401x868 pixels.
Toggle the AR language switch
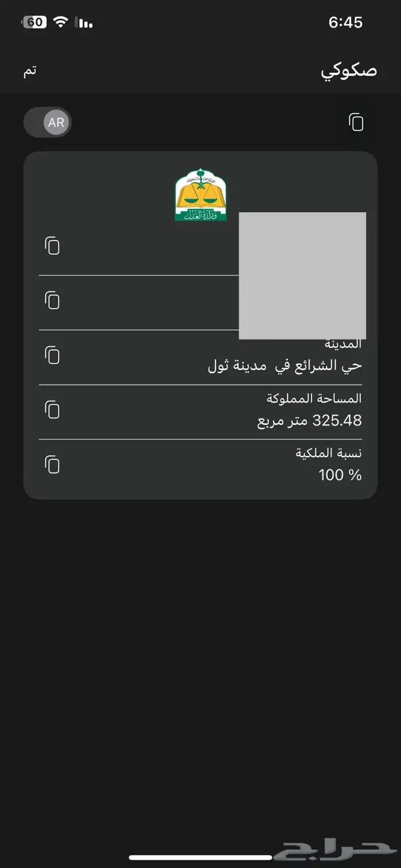point(48,122)
